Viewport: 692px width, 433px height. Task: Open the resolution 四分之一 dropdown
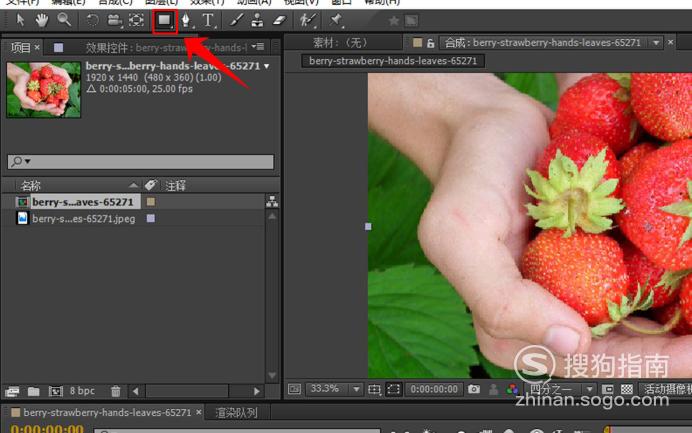(x=561, y=389)
